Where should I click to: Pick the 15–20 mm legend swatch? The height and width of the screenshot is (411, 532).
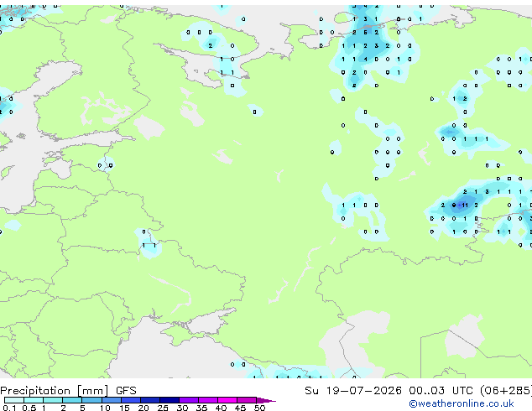[131, 400]
